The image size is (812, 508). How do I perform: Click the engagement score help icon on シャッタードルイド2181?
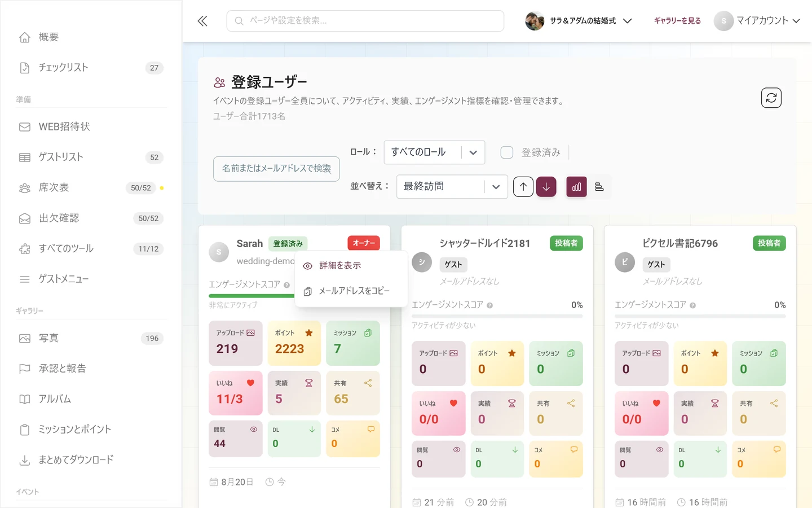click(x=489, y=305)
